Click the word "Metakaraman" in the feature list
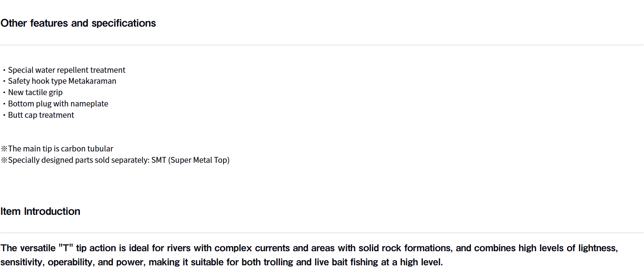644x270 pixels. click(92, 81)
